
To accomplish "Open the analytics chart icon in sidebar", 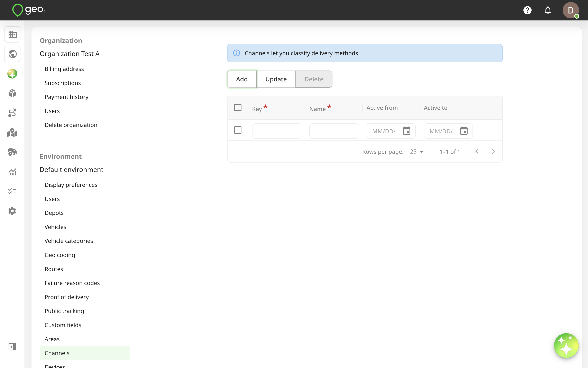I will pos(12,172).
